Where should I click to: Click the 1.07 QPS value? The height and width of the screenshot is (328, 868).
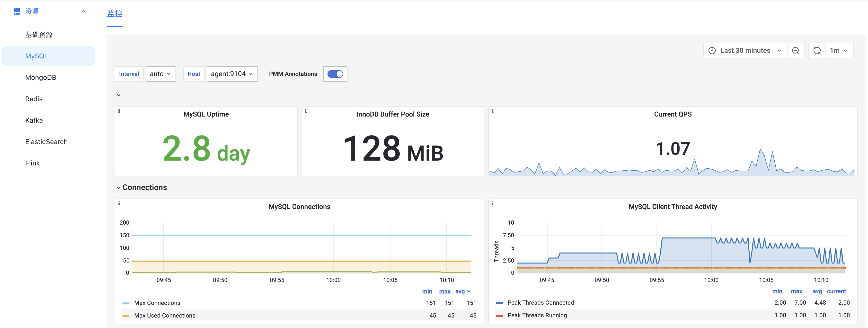point(673,149)
